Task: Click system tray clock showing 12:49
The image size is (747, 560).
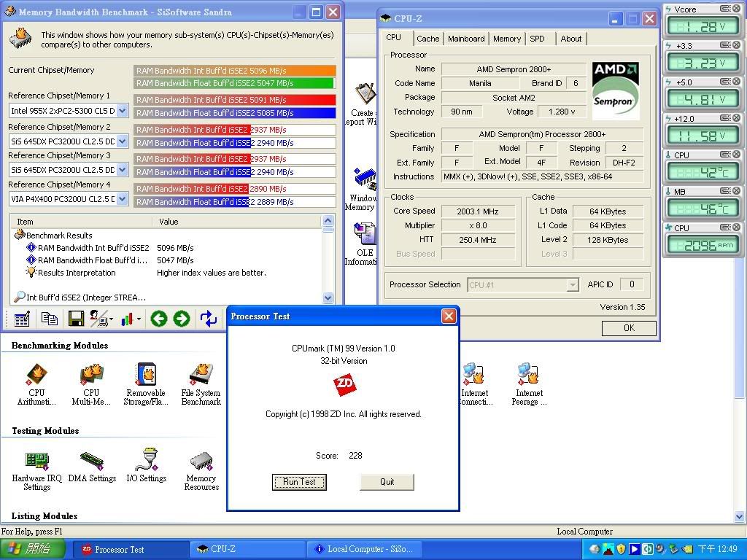Action: [x=718, y=549]
